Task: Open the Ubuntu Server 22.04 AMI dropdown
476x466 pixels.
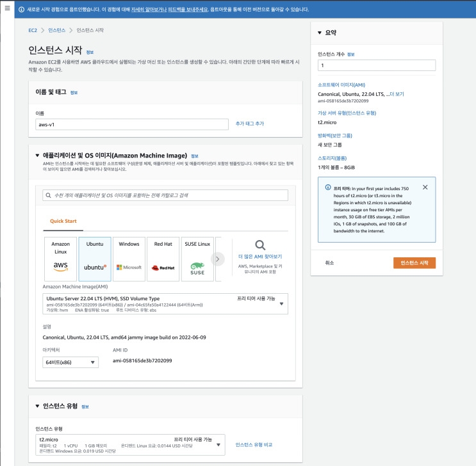Action: pyautogui.click(x=165, y=303)
